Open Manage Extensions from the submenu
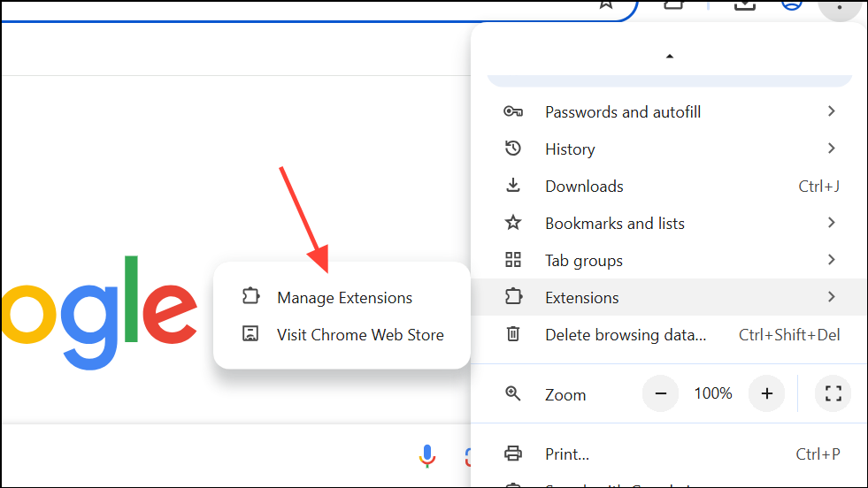The image size is (868, 488). click(x=344, y=298)
